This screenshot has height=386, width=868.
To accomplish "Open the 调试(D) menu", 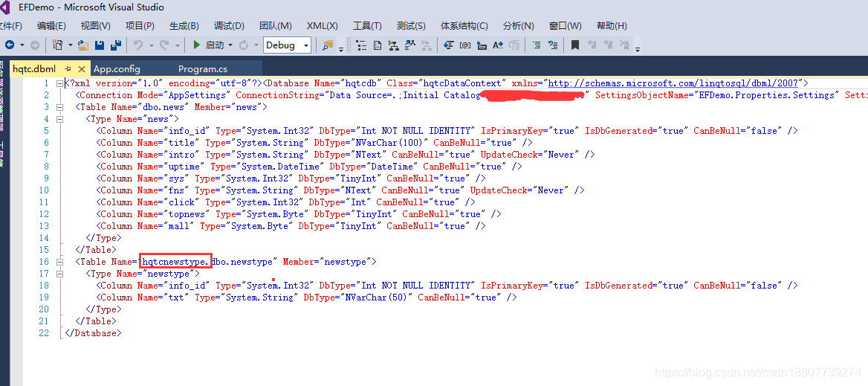I will pyautogui.click(x=229, y=26).
